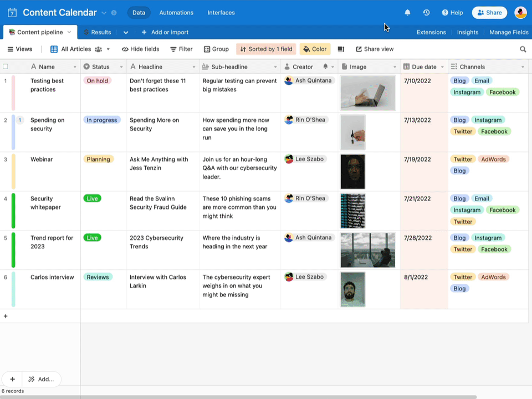The width and height of the screenshot is (532, 399).
Task: Toggle Hide fields option
Action: (140, 49)
